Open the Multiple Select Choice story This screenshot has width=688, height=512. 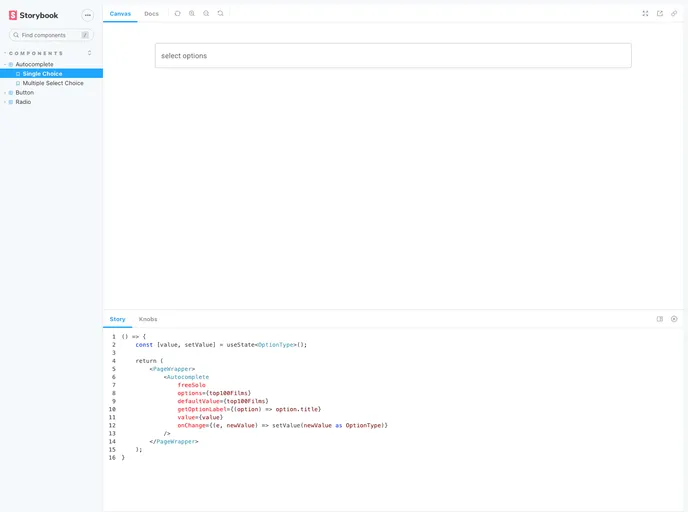(53, 83)
